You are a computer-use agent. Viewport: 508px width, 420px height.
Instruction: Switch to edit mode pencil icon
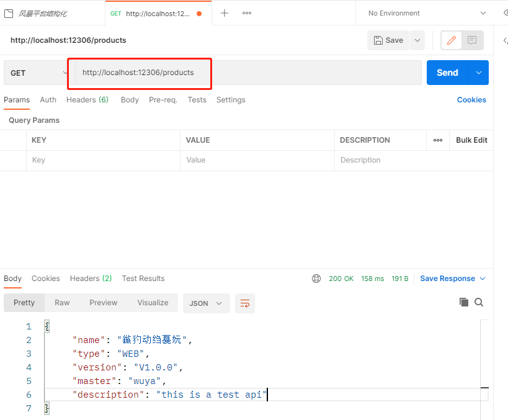click(x=452, y=40)
